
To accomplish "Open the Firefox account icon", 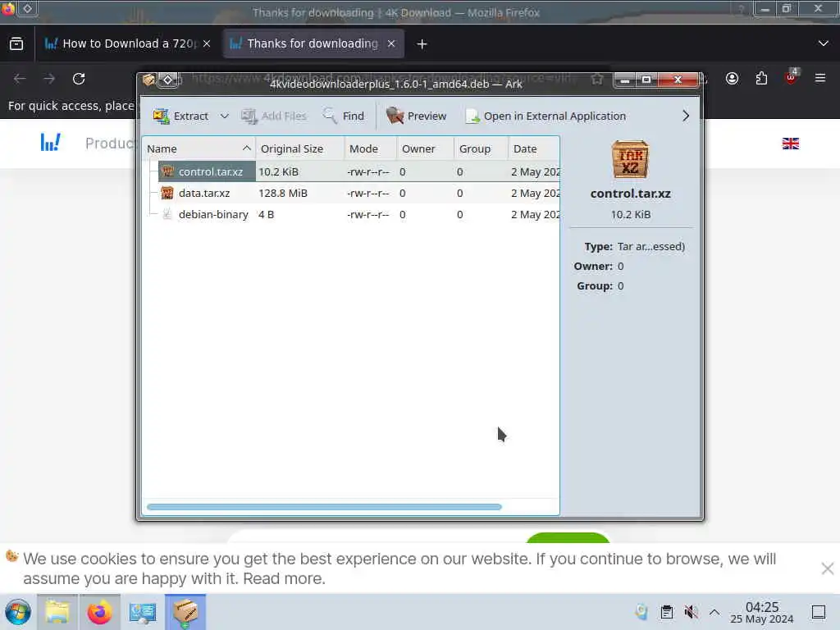I will coord(732,79).
